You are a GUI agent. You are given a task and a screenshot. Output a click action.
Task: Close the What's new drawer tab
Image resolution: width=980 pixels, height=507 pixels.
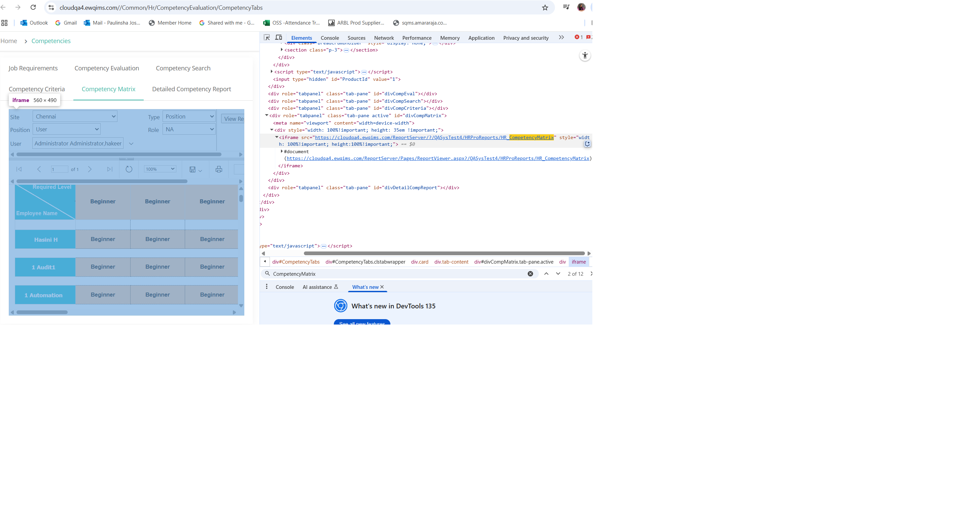coord(382,287)
